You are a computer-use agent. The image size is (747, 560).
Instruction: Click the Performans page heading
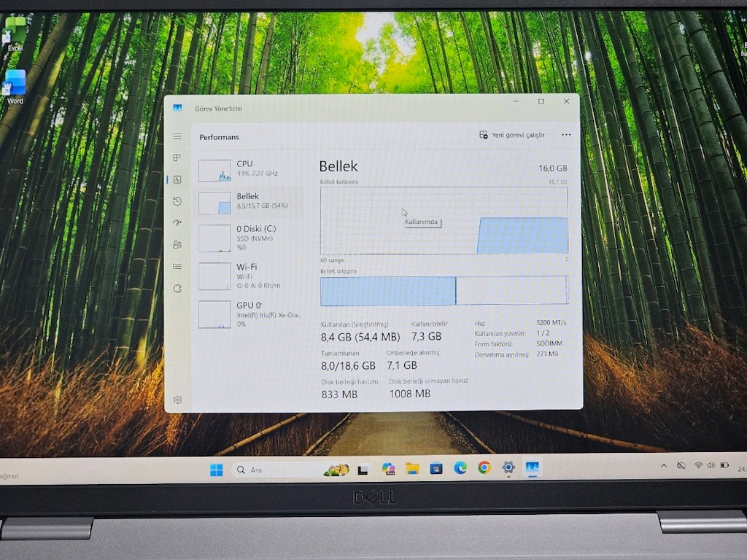click(x=219, y=137)
